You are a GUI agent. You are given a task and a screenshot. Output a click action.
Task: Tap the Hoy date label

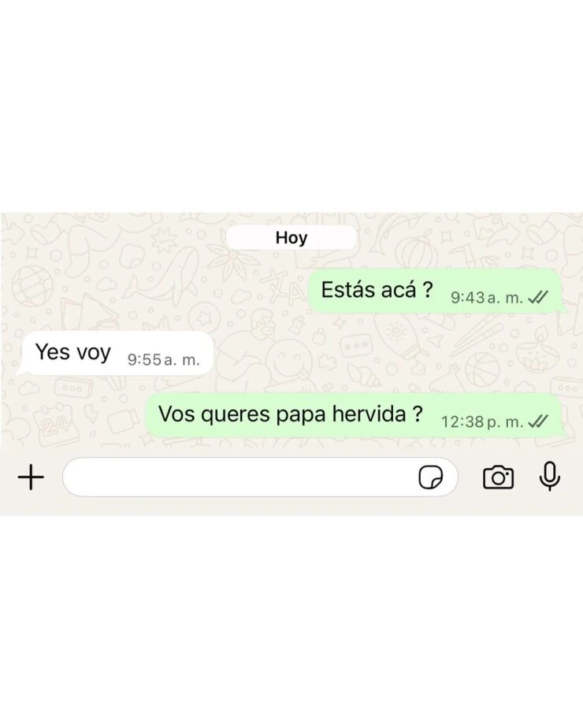pos(291,238)
